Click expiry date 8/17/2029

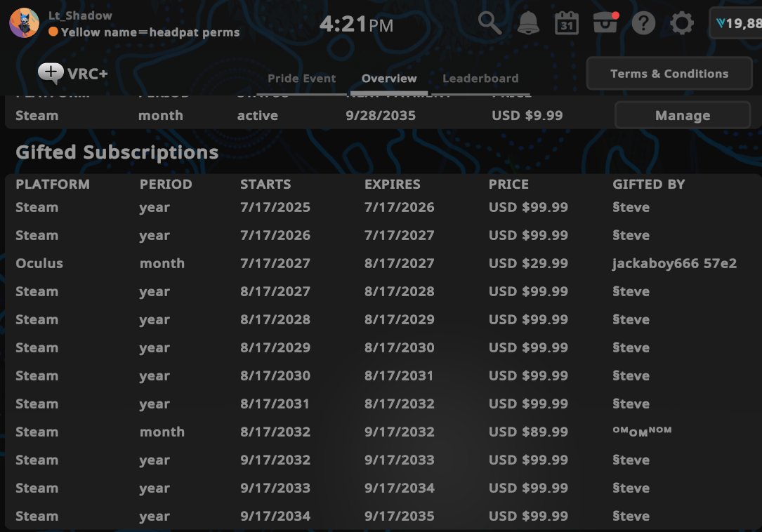pos(400,319)
